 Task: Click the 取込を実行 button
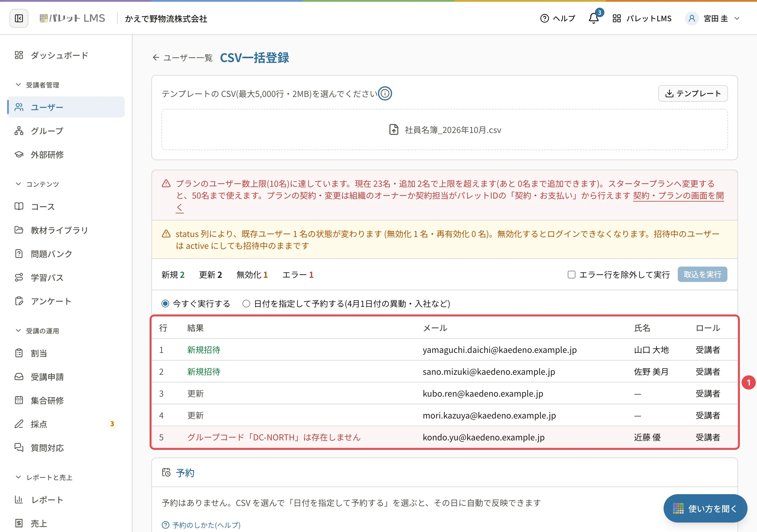[x=702, y=274]
